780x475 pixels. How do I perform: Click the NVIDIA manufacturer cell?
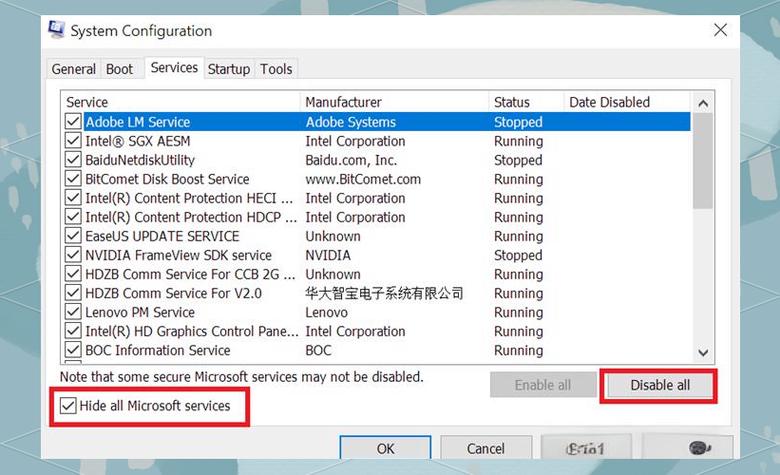coord(328,255)
